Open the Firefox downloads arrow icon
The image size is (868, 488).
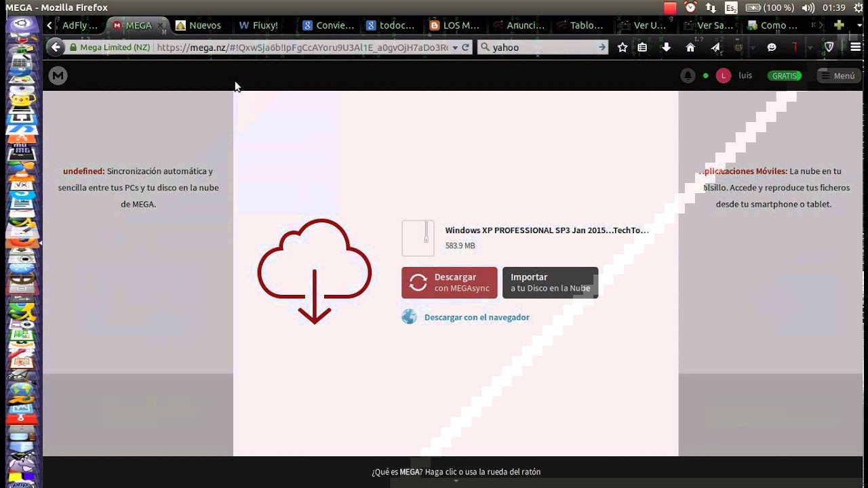(666, 47)
